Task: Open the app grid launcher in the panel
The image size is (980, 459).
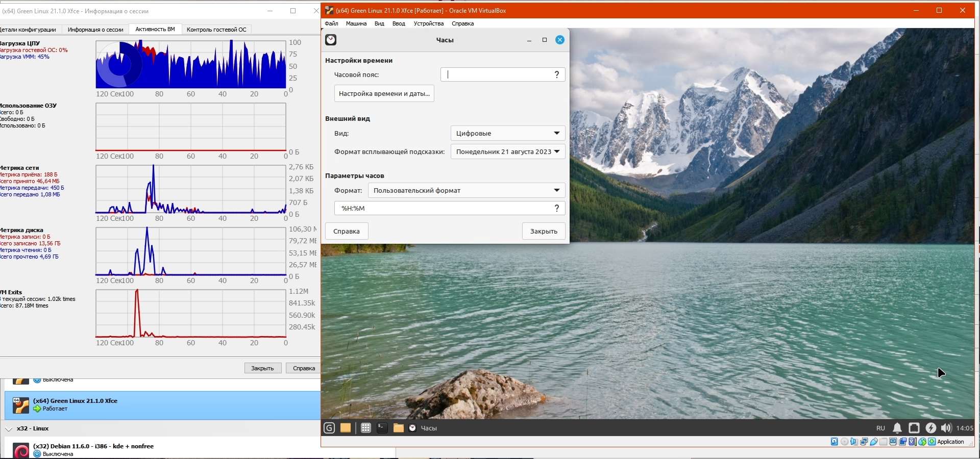Action: coord(365,428)
